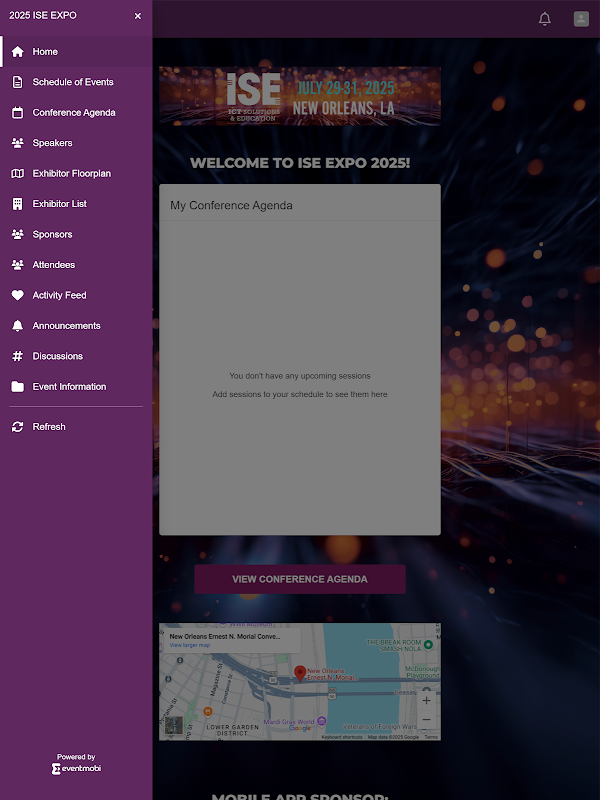600x800 pixels.
Task: Click the Speakers people icon
Action: pos(17,143)
